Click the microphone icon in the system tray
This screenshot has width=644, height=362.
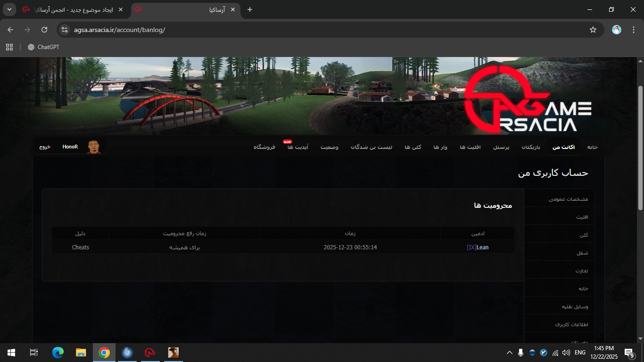click(x=520, y=353)
